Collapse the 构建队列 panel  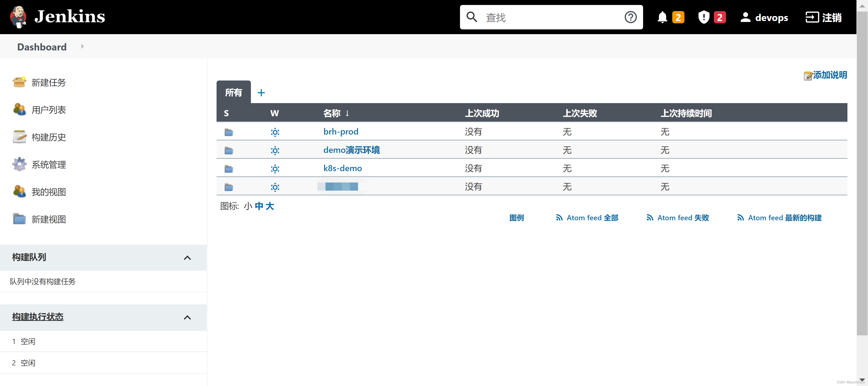tap(187, 258)
